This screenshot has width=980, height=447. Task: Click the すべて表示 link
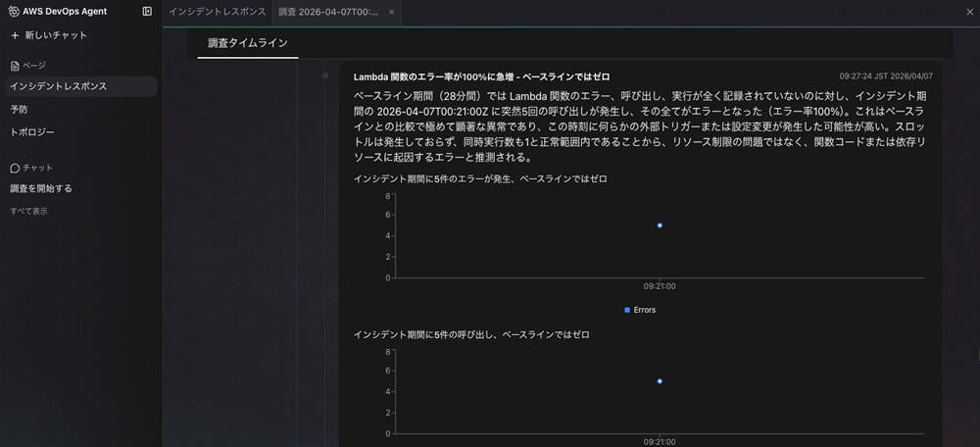click(x=28, y=212)
